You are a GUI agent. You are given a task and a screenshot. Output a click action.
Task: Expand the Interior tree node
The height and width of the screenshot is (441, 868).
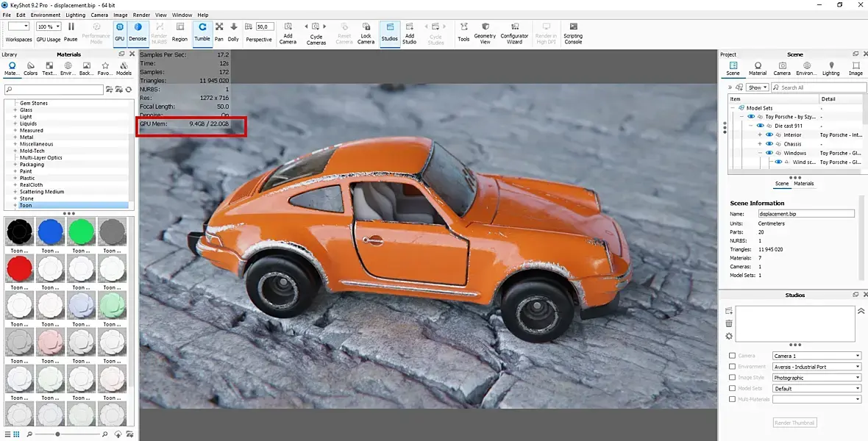click(761, 135)
